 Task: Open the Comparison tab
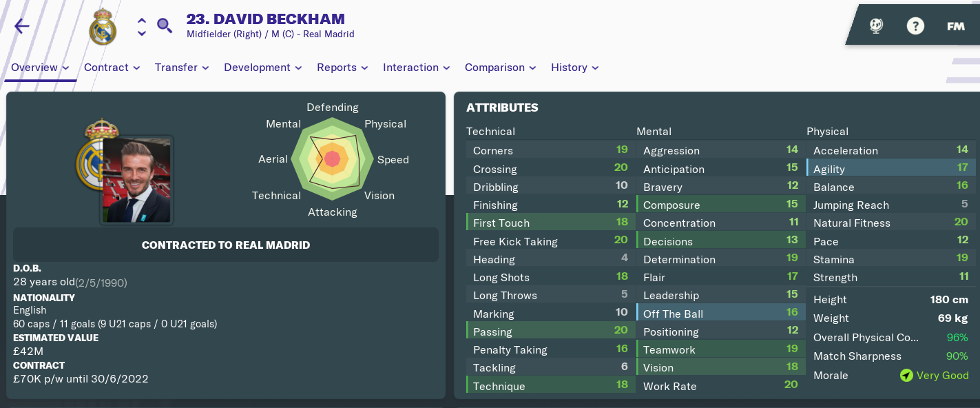501,68
